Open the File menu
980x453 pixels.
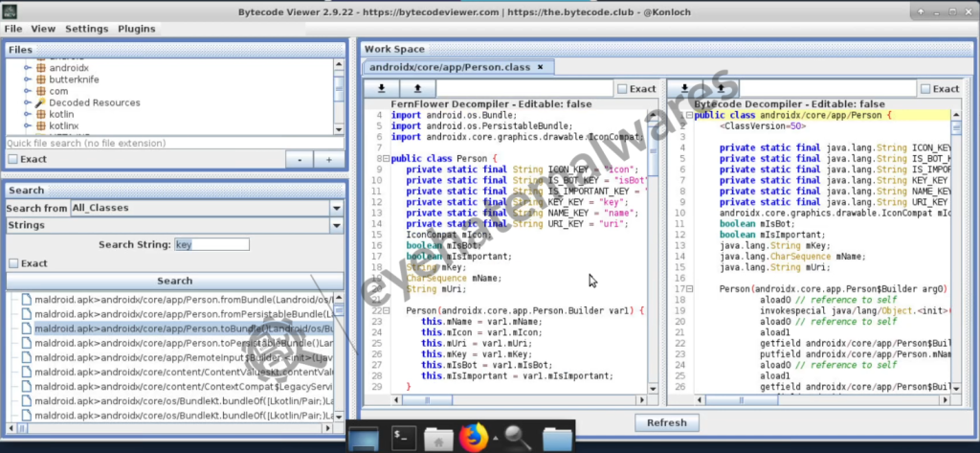point(13,29)
